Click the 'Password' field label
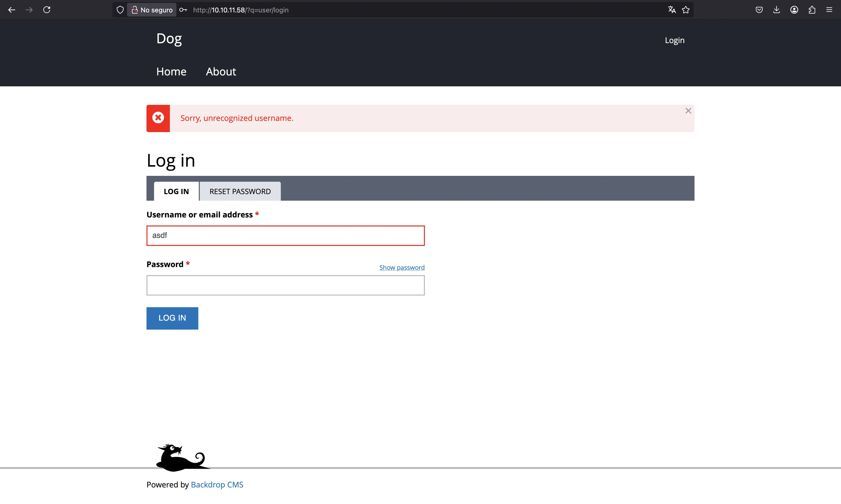This screenshot has width=841, height=504. tap(165, 264)
